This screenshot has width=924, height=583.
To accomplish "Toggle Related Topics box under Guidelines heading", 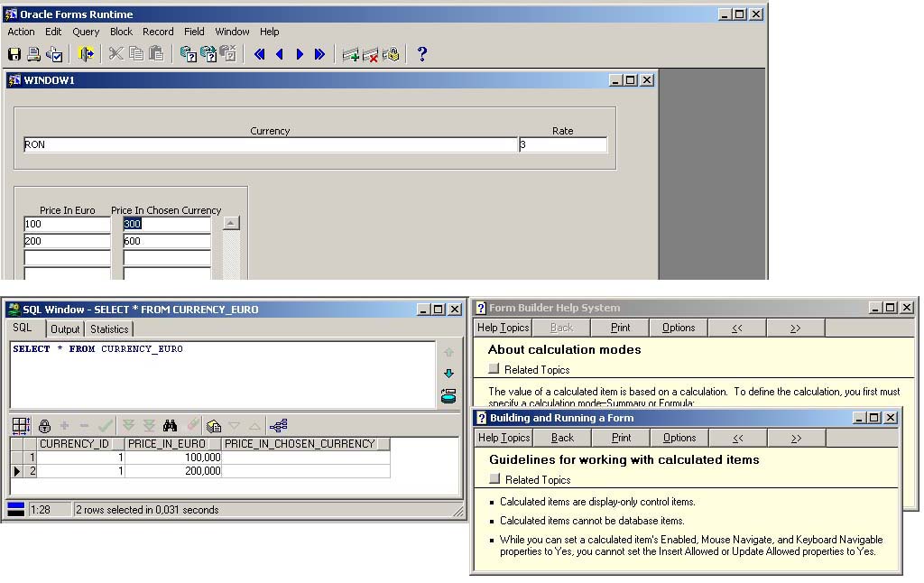I will [x=494, y=479].
